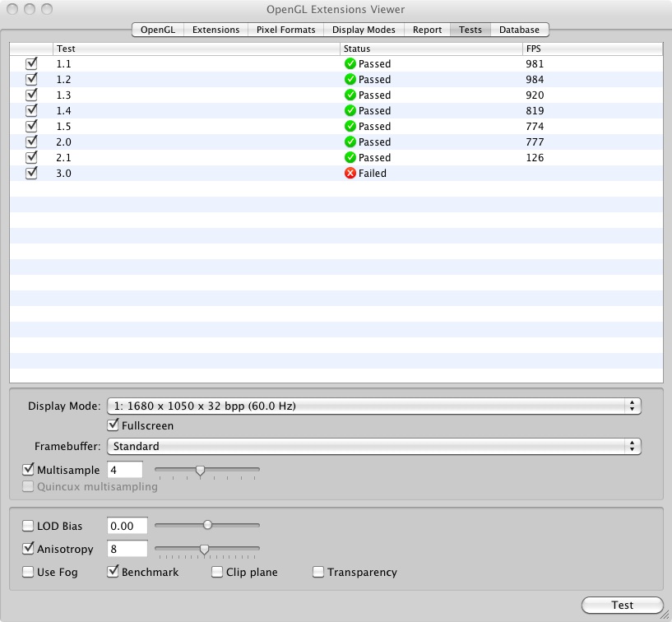Click the green Passed icon for test 1.1

(x=350, y=64)
